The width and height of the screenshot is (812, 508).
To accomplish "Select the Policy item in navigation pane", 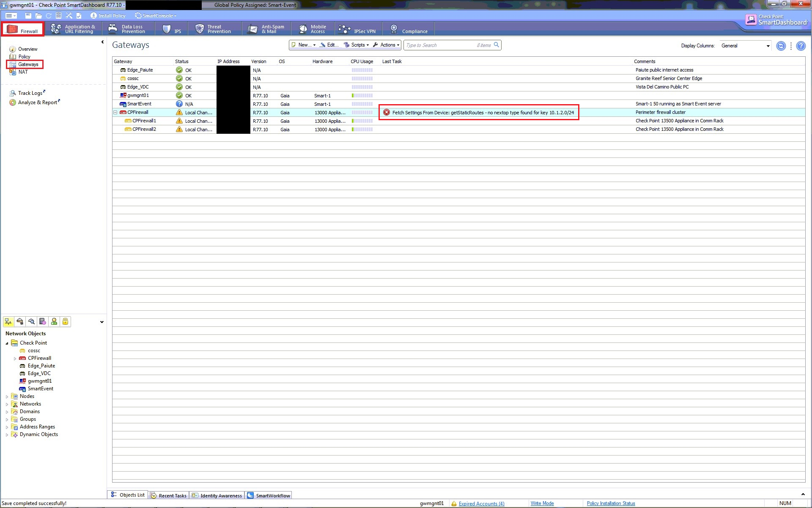I will tap(24, 57).
